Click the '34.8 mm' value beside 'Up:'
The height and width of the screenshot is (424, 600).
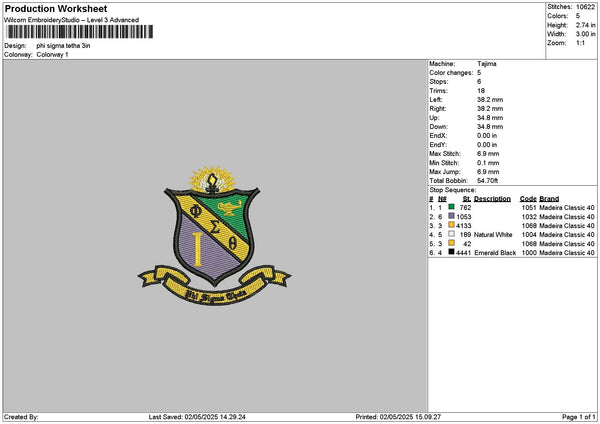click(490, 118)
